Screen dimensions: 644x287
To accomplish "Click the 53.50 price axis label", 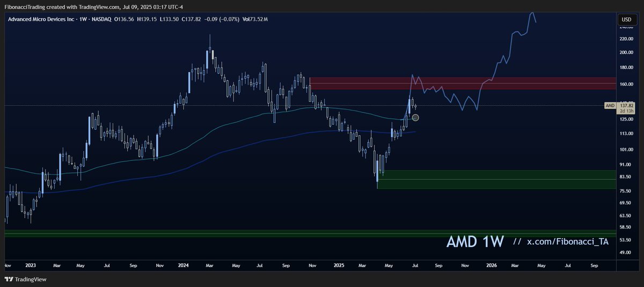I will [x=626, y=240].
